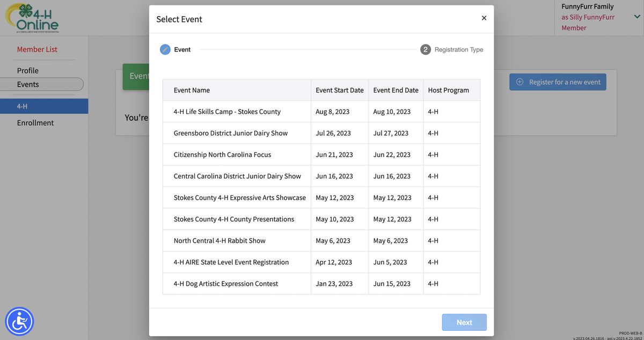This screenshot has height=340, width=644.
Task: Select Member List in the sidebar
Action: pos(37,49)
